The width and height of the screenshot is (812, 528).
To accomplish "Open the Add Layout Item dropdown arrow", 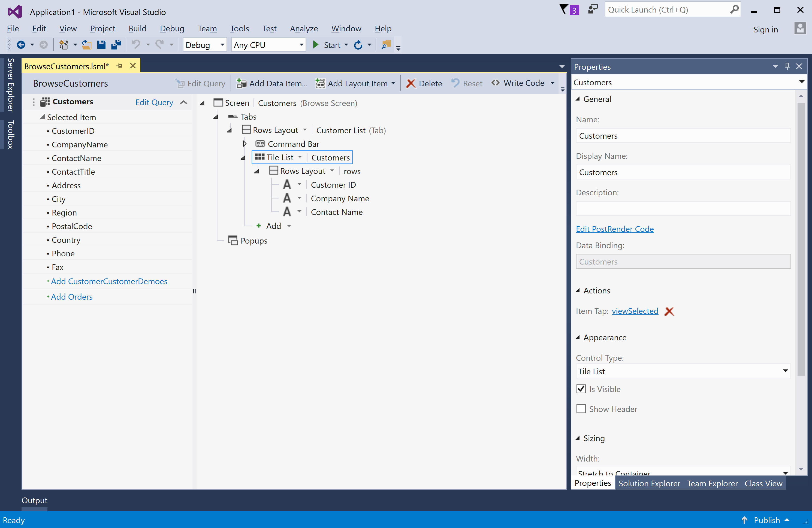I will 393,83.
